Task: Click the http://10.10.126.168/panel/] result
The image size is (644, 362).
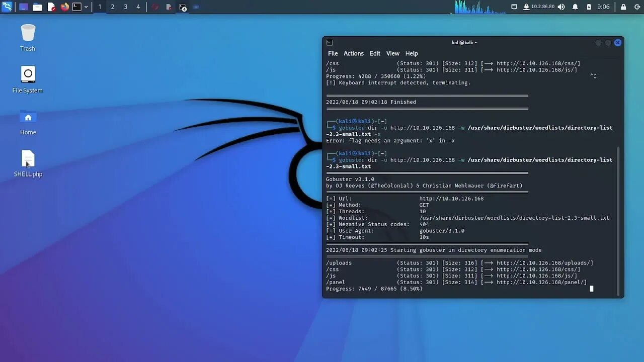Action: 541,283
